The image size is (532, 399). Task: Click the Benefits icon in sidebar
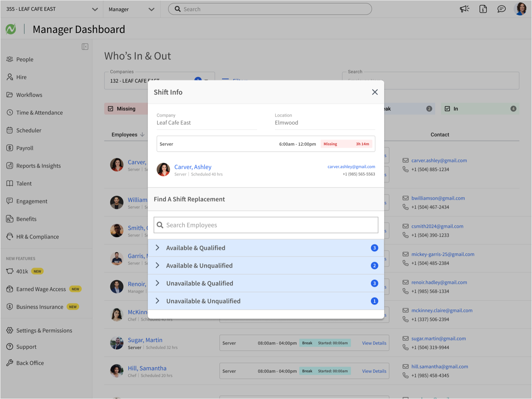(10, 219)
